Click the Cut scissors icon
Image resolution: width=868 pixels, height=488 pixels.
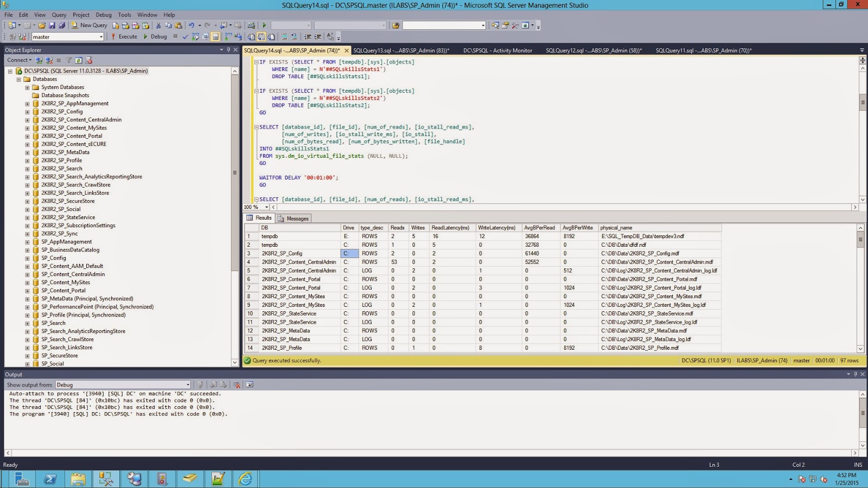coord(158,25)
